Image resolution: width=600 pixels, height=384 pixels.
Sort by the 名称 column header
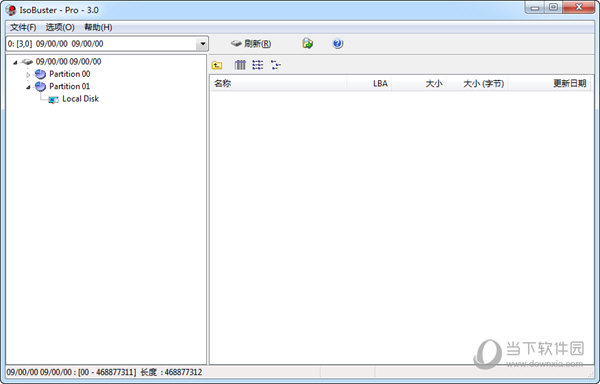point(278,83)
